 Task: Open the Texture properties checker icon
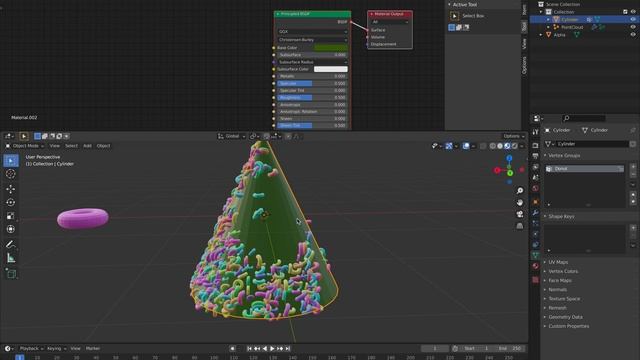point(535,280)
